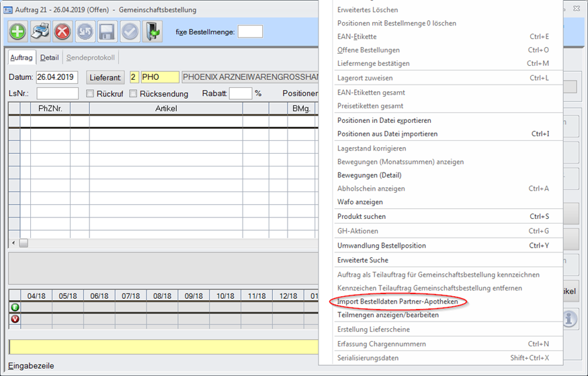The height and width of the screenshot is (376, 588).
Task: Open Positionen in Datei exportieren
Action: [384, 120]
